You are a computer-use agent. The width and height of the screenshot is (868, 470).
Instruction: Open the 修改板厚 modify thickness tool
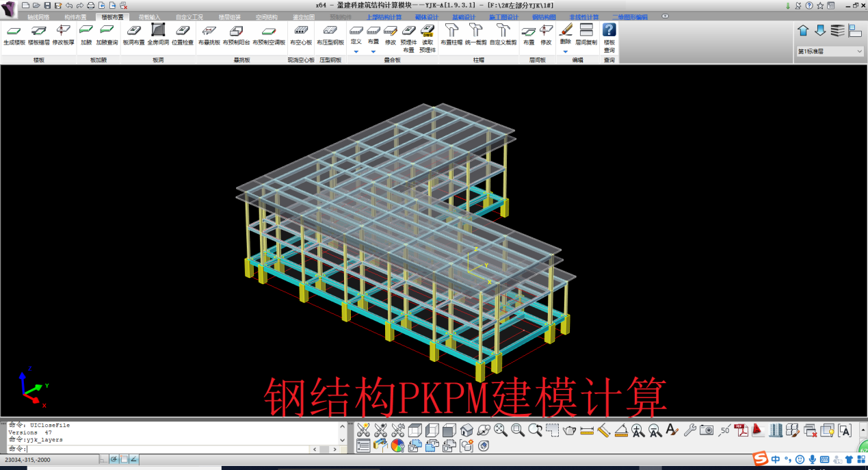63,35
